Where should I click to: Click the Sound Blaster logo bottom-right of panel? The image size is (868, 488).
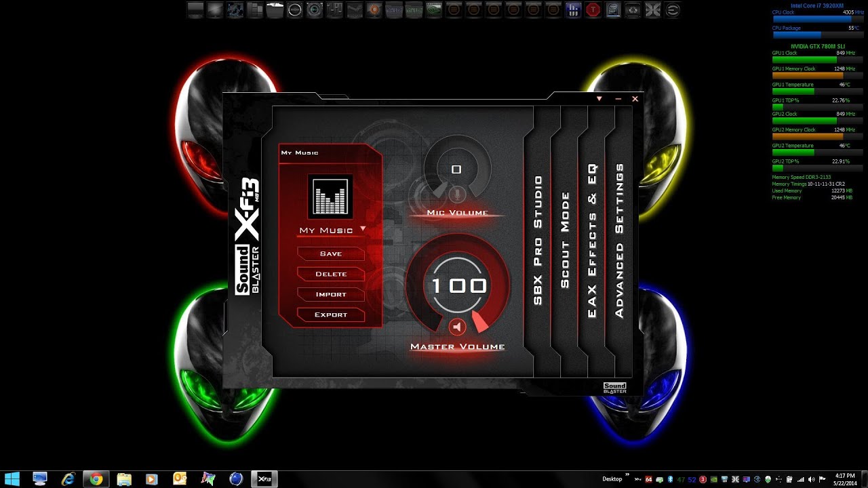pos(615,388)
